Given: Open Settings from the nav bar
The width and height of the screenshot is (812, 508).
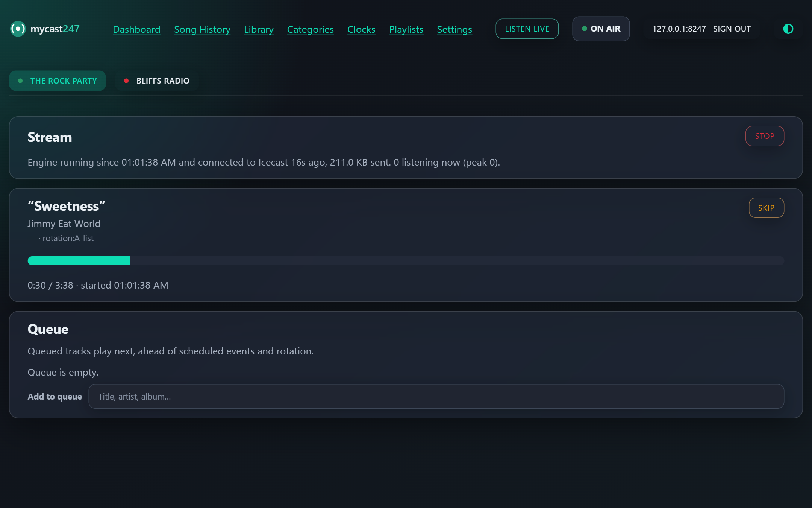Looking at the screenshot, I should point(454,29).
